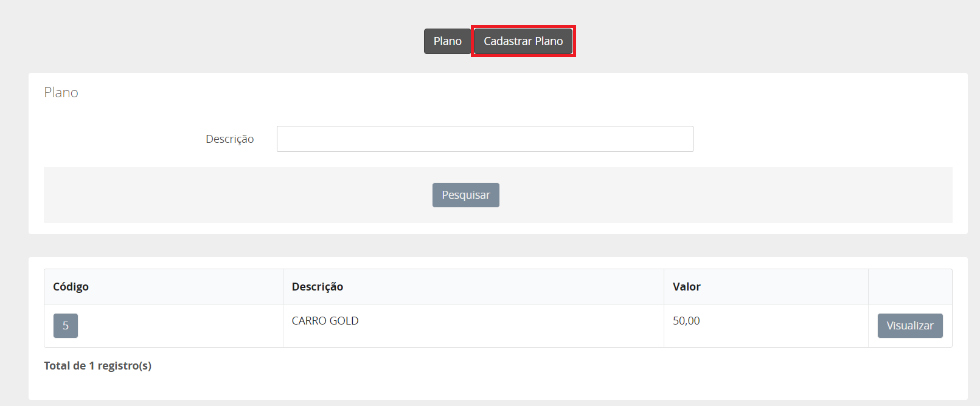The image size is (980, 406).
Task: Click the Descrição label beside the input
Action: [229, 139]
